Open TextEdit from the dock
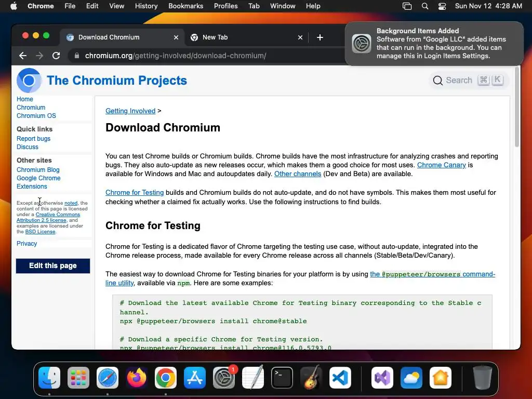 coord(253,378)
